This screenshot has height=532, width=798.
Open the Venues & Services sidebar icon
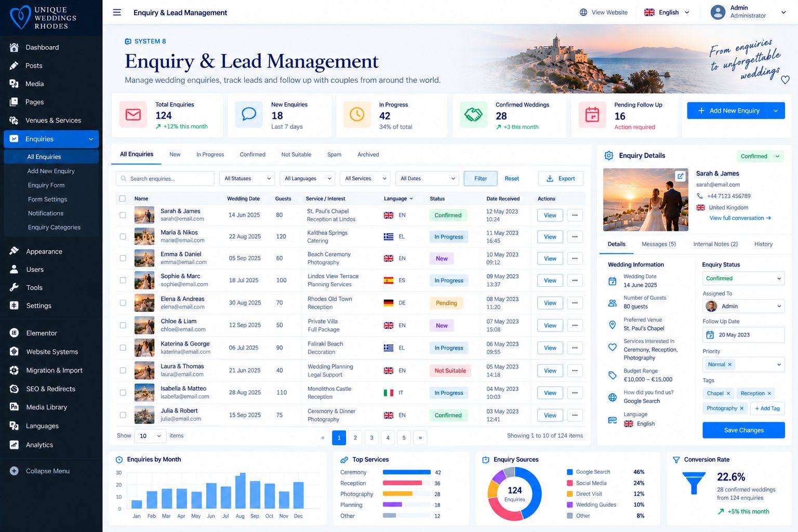coord(14,121)
